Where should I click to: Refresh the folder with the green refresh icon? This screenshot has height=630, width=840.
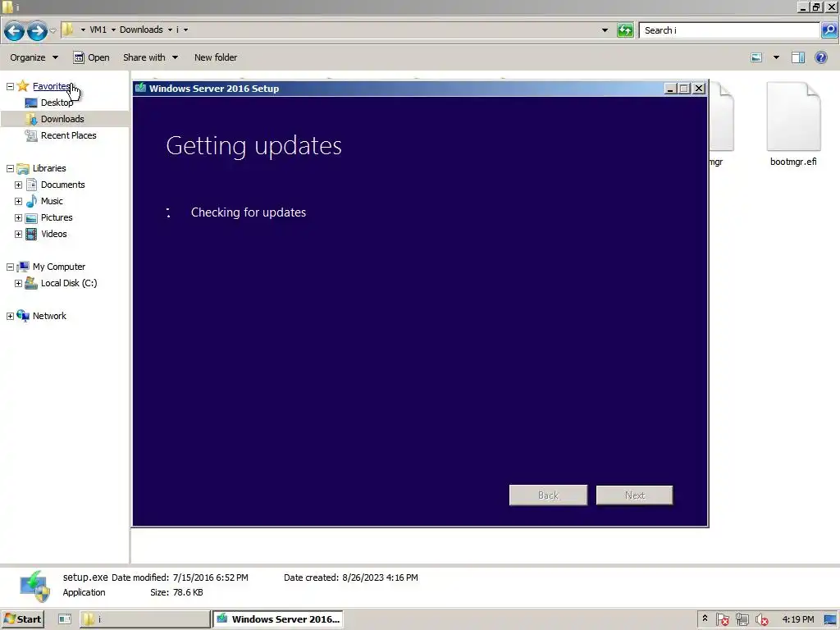coord(625,30)
